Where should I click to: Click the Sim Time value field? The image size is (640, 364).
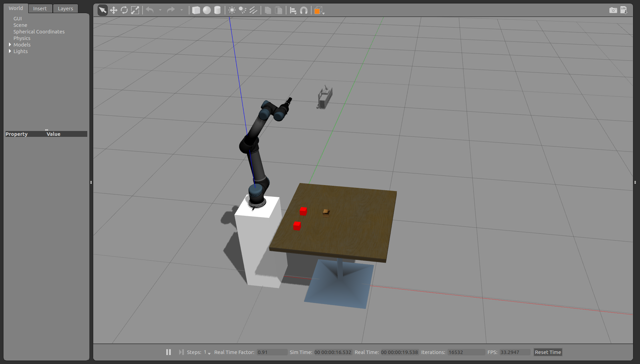[333, 352]
